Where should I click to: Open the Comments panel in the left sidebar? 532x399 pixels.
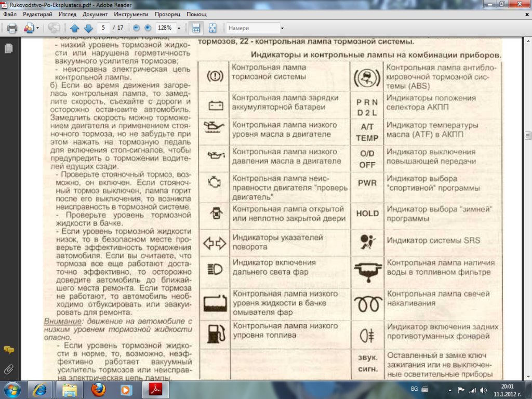8,350
